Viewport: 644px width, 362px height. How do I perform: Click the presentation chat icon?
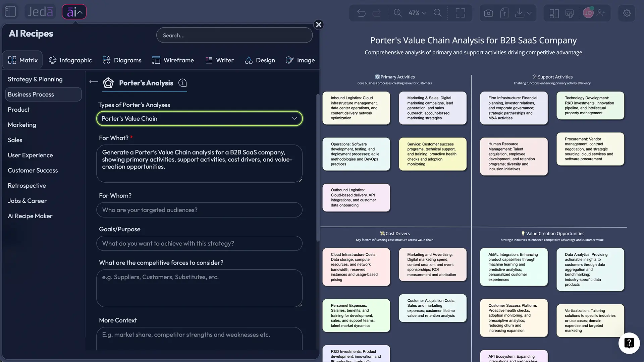tap(570, 13)
